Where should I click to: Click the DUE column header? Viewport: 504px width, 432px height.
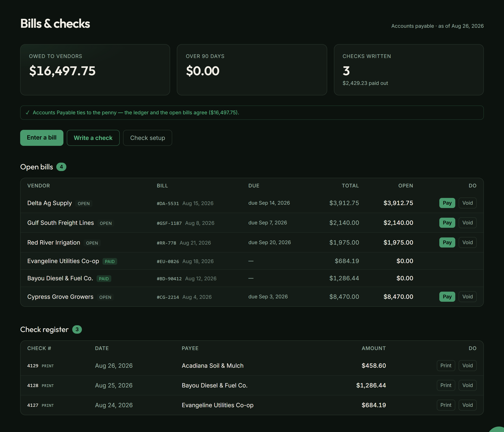pyautogui.click(x=254, y=186)
